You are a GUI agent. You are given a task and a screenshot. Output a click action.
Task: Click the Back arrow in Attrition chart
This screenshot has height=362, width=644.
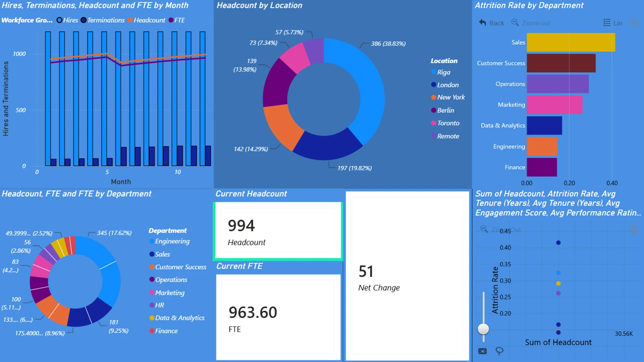coord(482,23)
